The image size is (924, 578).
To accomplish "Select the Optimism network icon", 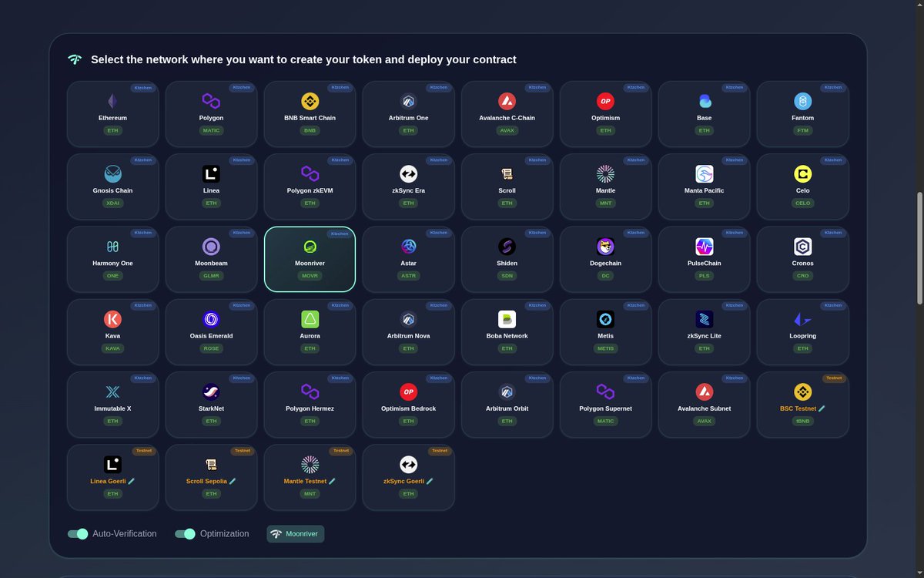I will [605, 101].
